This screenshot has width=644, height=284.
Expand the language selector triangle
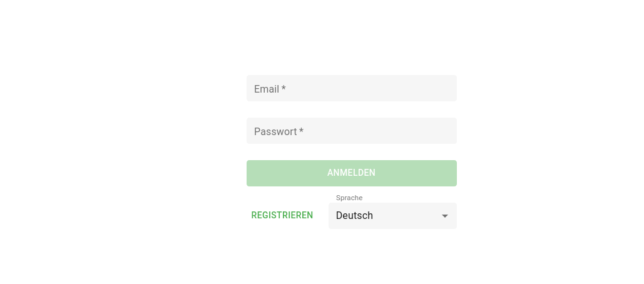coord(445,216)
